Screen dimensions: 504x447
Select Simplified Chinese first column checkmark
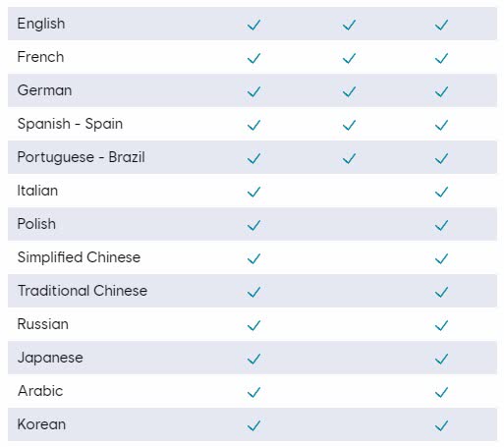(253, 258)
